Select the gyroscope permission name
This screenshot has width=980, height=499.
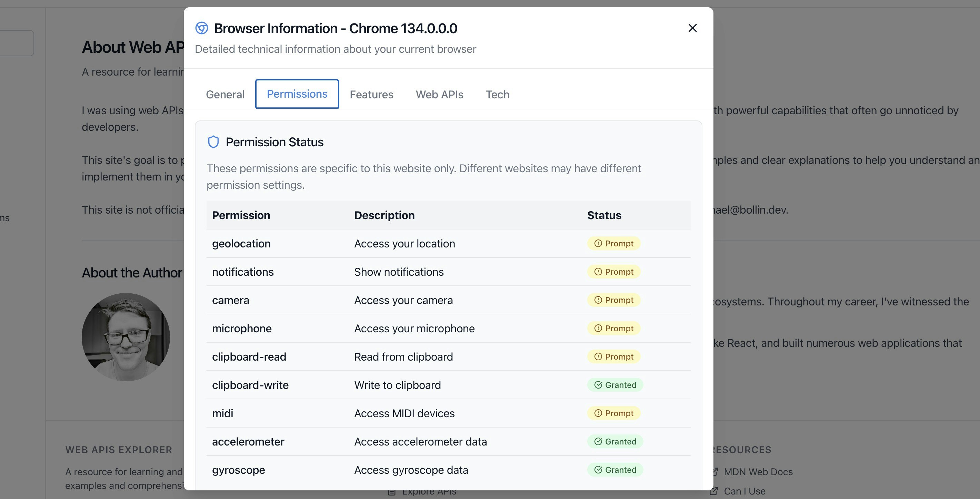tap(239, 470)
